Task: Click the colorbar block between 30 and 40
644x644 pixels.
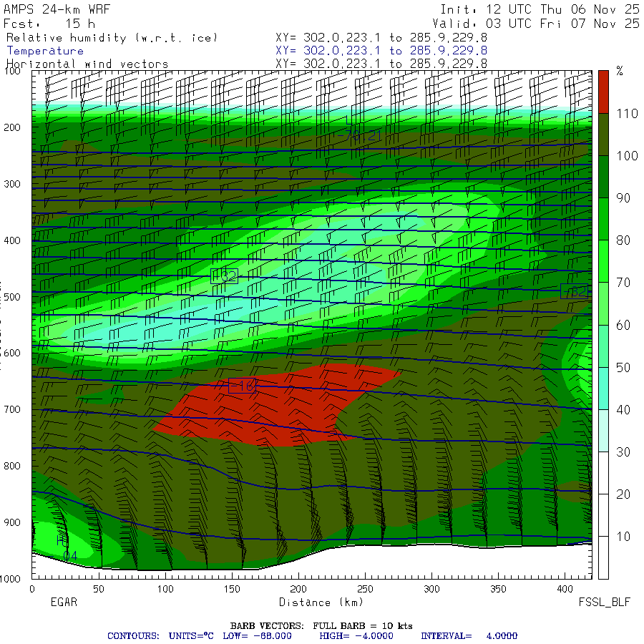Action: 603,431
